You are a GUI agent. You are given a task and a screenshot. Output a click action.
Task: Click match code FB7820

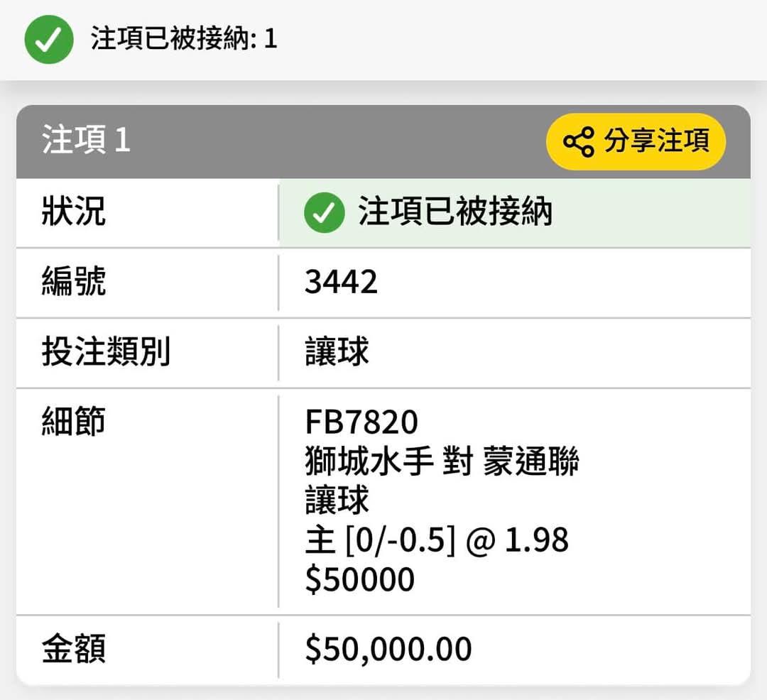(361, 422)
